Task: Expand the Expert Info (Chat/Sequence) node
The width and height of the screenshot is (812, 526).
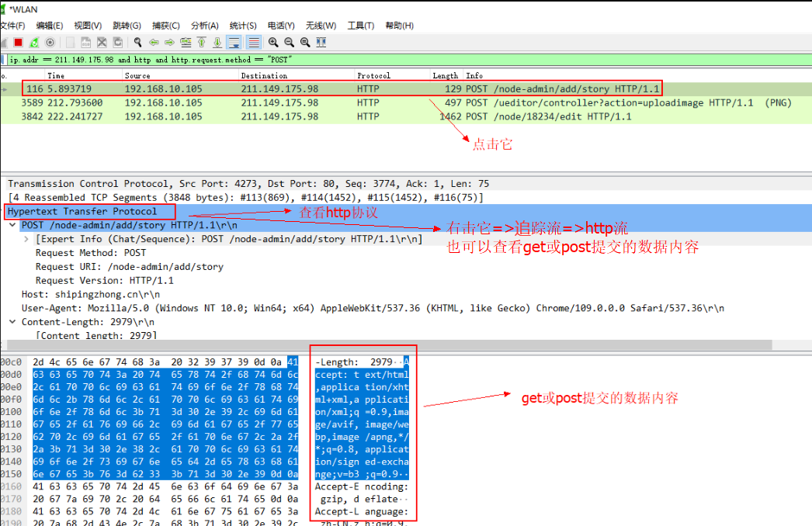Action: (27, 239)
